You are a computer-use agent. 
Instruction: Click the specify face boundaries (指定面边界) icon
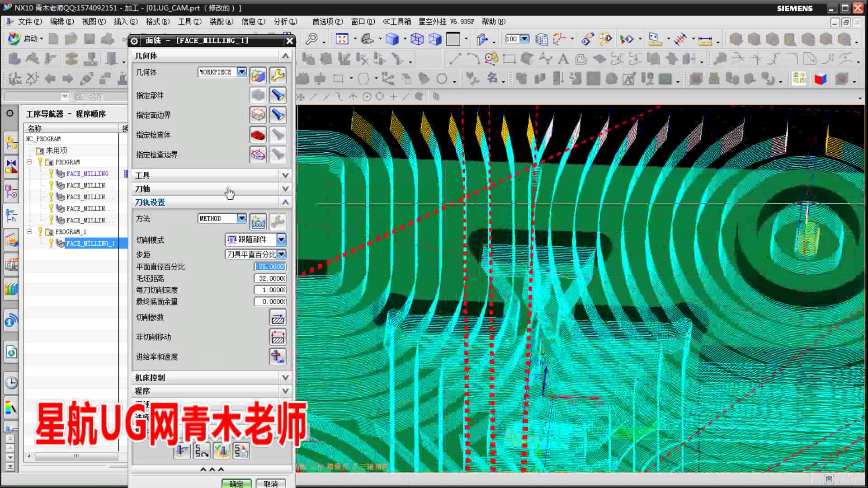[x=258, y=115]
